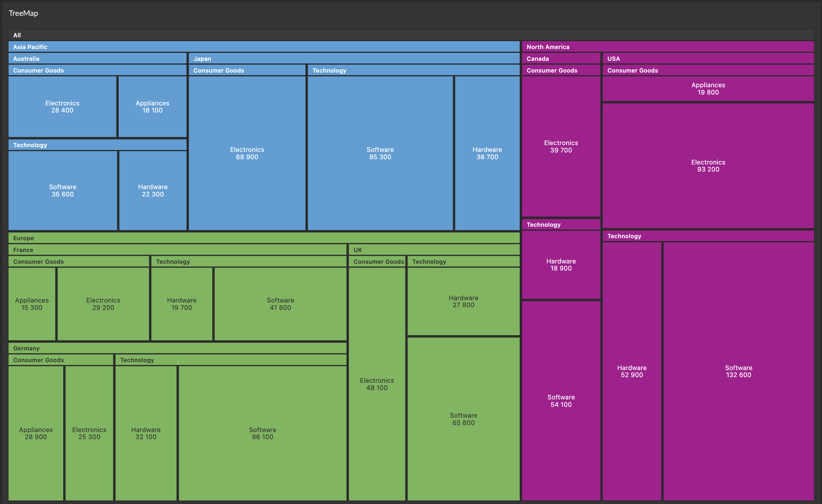The height and width of the screenshot is (504, 822).
Task: Click the Hardware 18 900 cell under Canada
Action: pos(561,265)
